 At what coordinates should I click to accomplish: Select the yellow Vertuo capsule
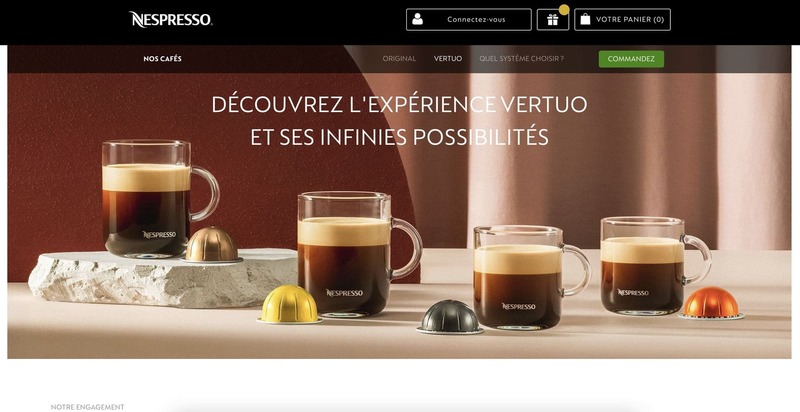289,304
